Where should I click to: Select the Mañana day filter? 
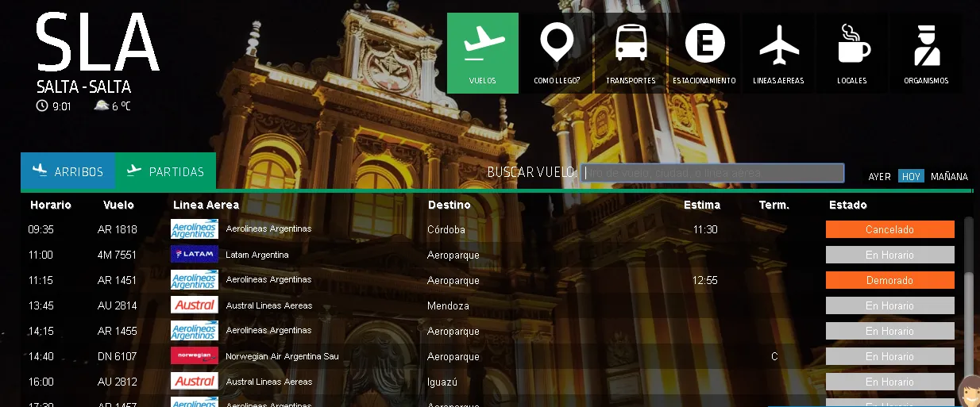[x=949, y=176]
